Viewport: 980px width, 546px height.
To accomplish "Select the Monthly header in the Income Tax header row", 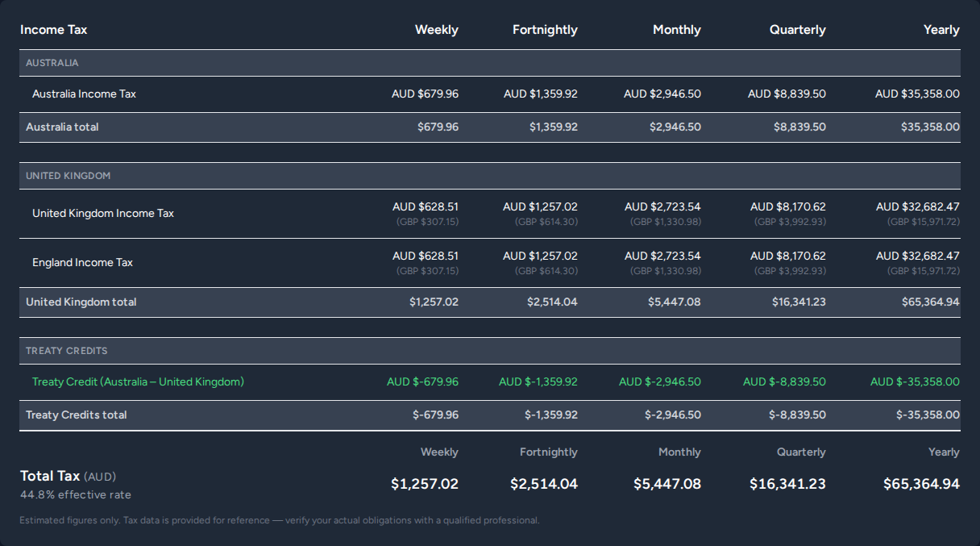I will click(x=677, y=30).
